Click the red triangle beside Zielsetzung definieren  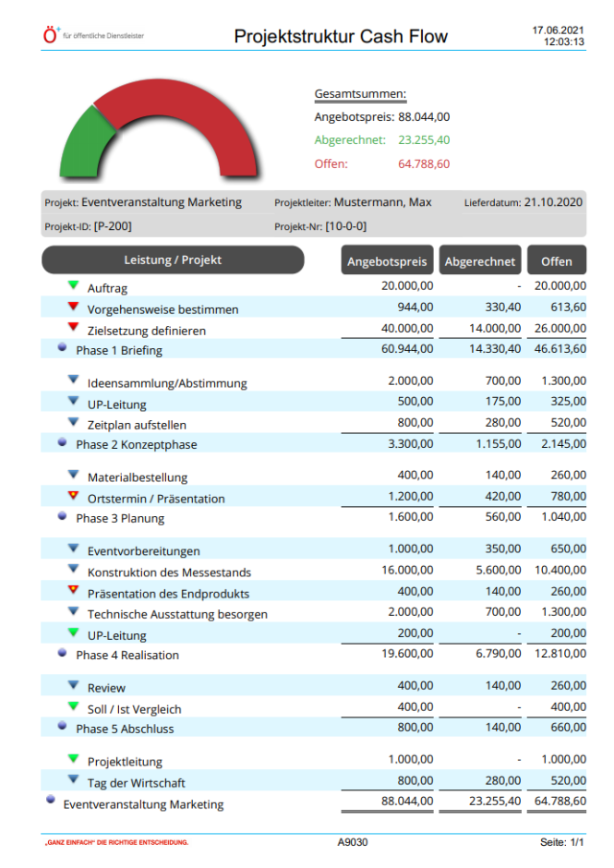coord(74,328)
